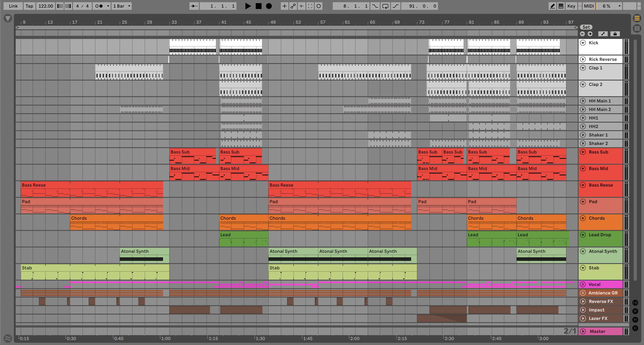The height and width of the screenshot is (345, 644).
Task: Fold the Kick track
Action: click(583, 43)
